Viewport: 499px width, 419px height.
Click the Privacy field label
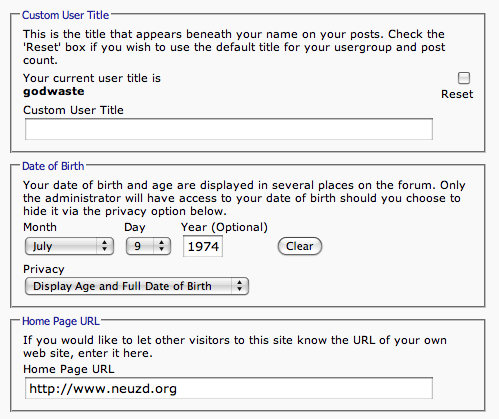44,269
